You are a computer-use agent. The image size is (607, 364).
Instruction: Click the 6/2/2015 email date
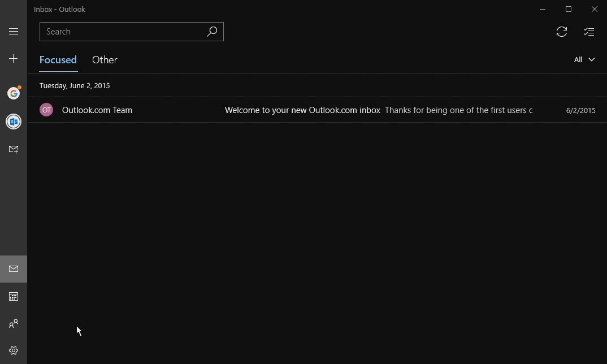580,111
